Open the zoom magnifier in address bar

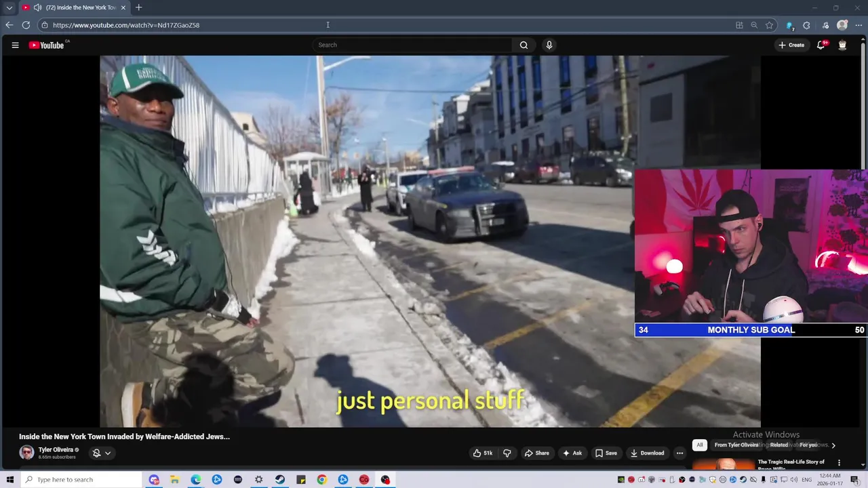[754, 25]
